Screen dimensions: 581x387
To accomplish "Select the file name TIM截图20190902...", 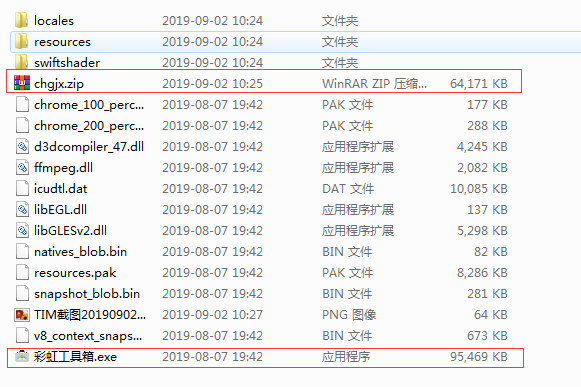I will tap(90, 315).
